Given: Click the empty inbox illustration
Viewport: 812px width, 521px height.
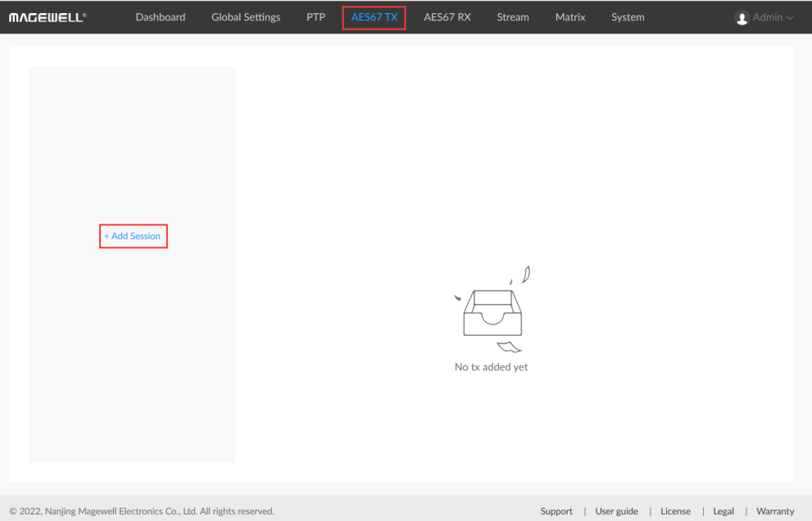Looking at the screenshot, I should (x=492, y=309).
